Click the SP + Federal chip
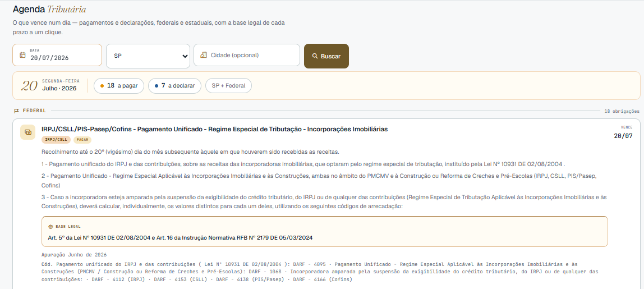Image resolution: width=644 pixels, height=289 pixels. [228, 85]
